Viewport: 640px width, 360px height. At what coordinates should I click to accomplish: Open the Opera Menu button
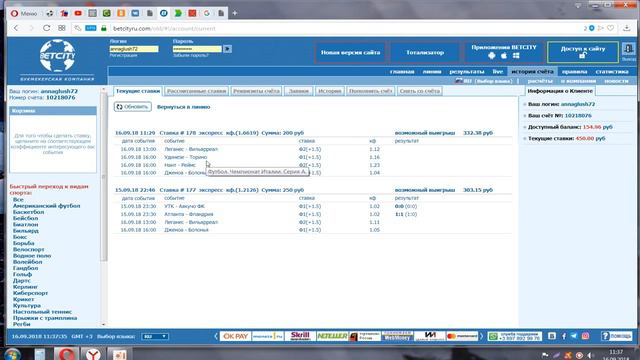24,13
